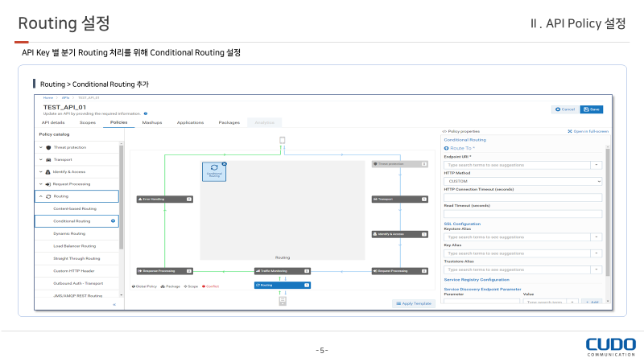Switch to the Mashups tab
This screenshot has height=362, width=644.
tap(152, 122)
